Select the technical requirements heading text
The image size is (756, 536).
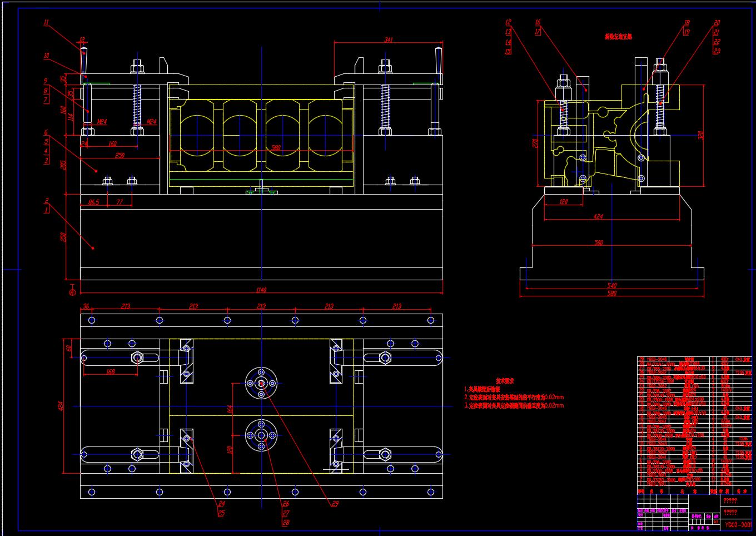tap(505, 381)
